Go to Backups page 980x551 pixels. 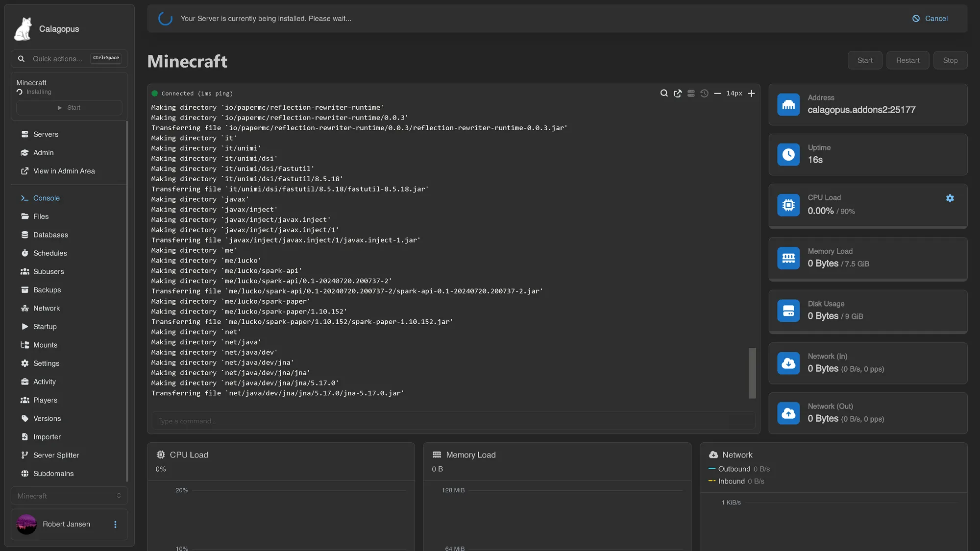69,290
